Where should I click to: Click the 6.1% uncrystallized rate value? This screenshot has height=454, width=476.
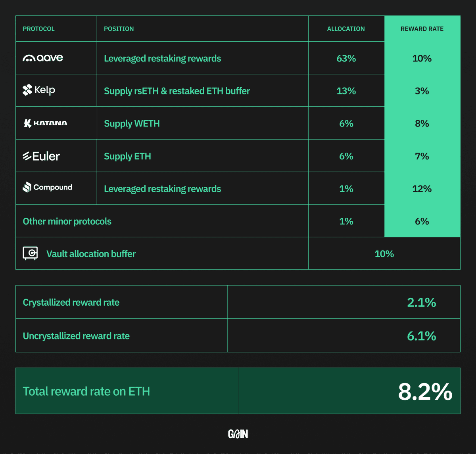point(422,336)
